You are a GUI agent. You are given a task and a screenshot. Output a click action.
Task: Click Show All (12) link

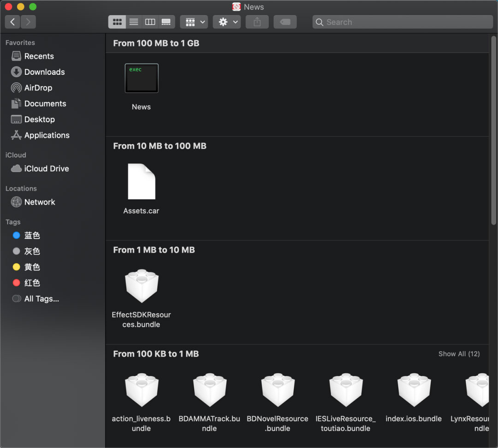(x=459, y=354)
